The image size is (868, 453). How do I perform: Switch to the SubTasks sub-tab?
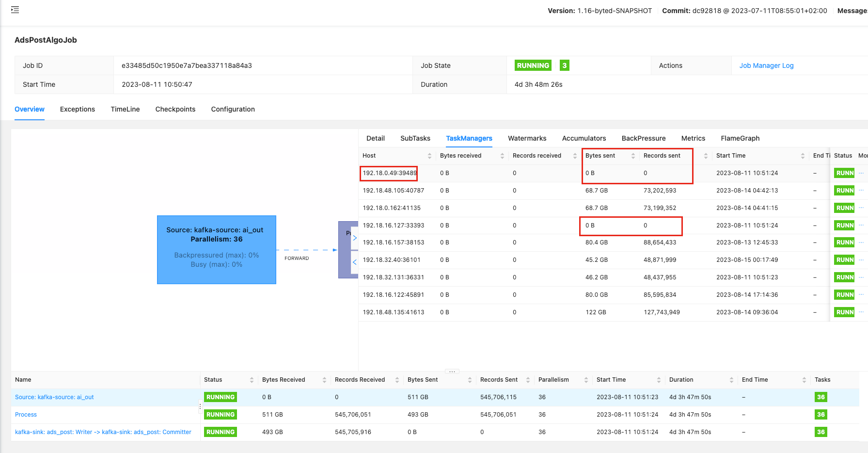click(415, 138)
